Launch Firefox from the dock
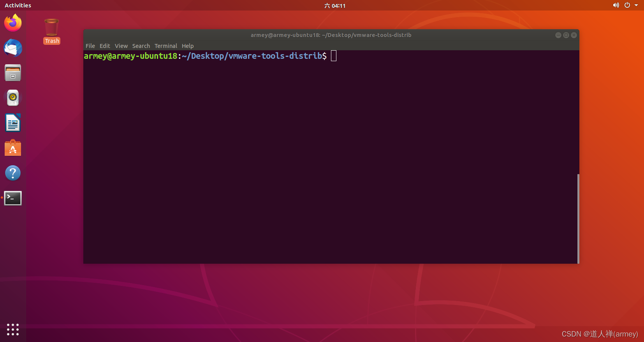Image resolution: width=644 pixels, height=342 pixels. click(13, 23)
